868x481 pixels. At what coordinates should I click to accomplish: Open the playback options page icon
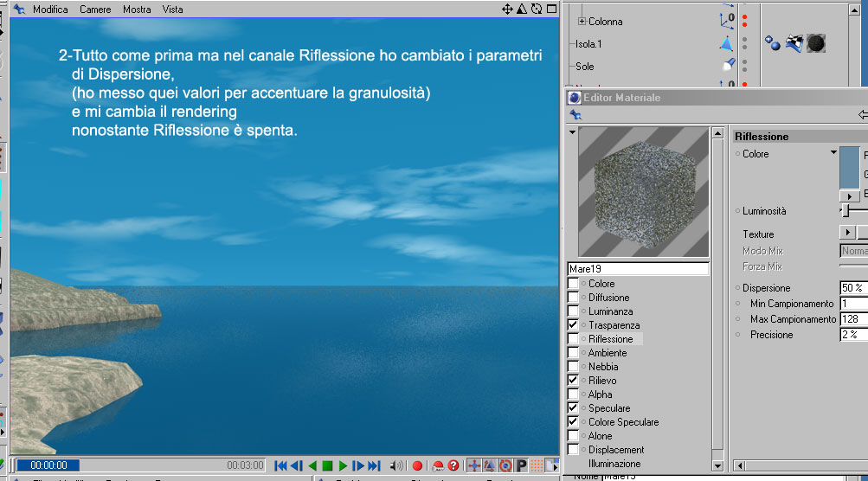pyautogui.click(x=552, y=465)
